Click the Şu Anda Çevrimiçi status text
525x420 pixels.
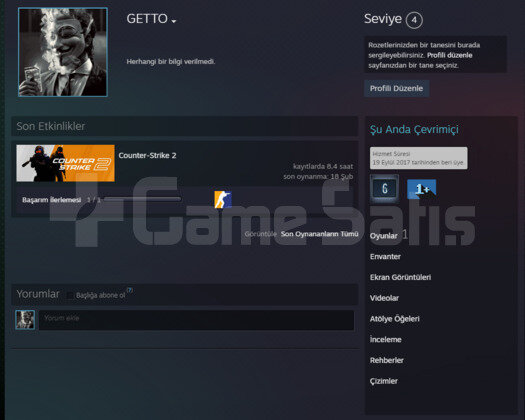[x=414, y=129]
